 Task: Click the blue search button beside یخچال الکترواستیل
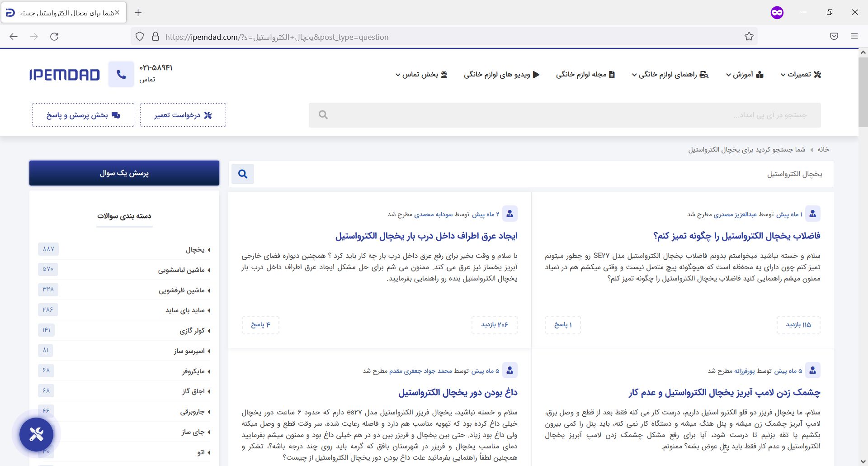(x=243, y=174)
